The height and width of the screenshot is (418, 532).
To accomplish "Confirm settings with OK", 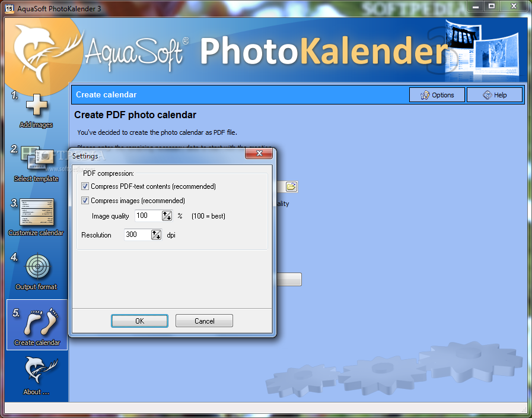I will pyautogui.click(x=139, y=321).
